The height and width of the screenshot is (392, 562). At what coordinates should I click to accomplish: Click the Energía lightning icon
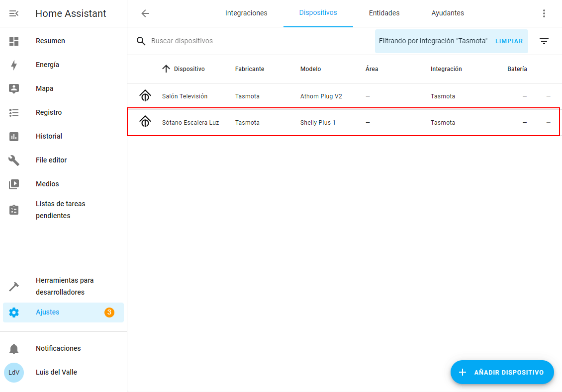[x=14, y=65]
